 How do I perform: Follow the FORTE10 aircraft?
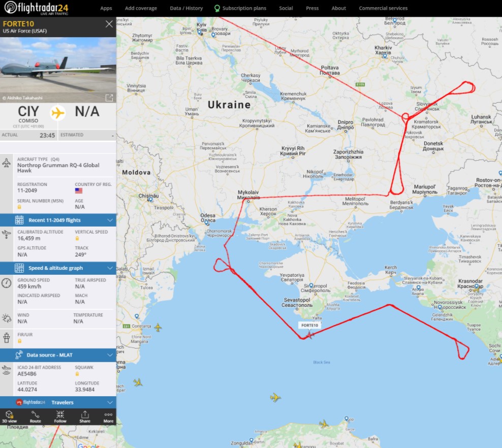pyautogui.click(x=60, y=417)
